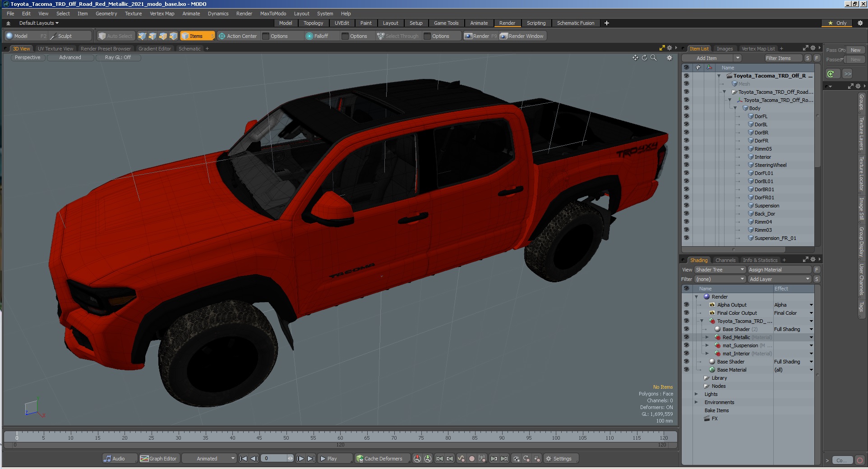
Task: Open Vertex Map menu
Action: coord(162,14)
